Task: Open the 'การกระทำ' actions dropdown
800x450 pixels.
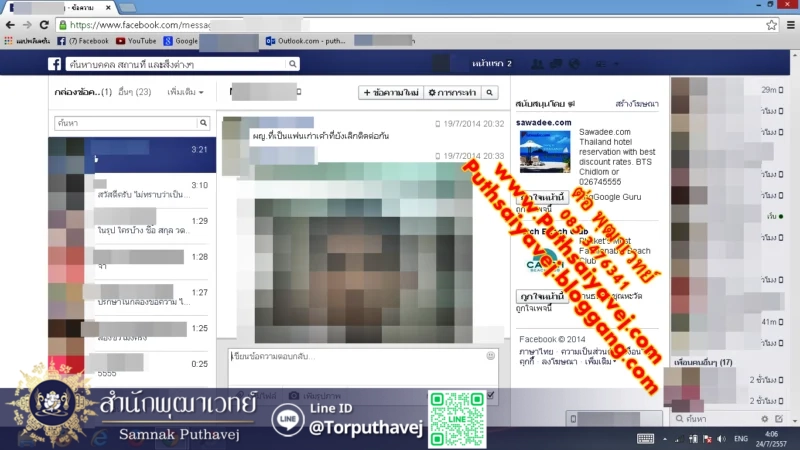Action: pos(451,92)
